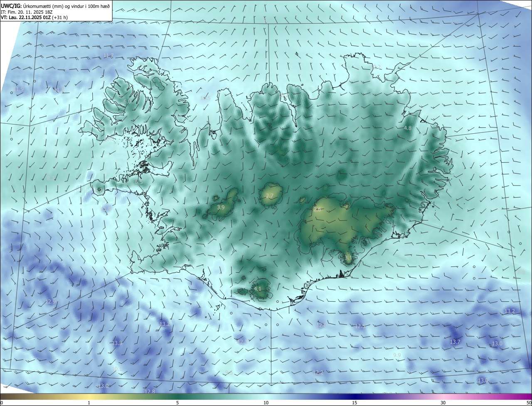The width and height of the screenshot is (532, 406).
Task: Click the 11.8 value label on the map
Action: tap(59, 90)
